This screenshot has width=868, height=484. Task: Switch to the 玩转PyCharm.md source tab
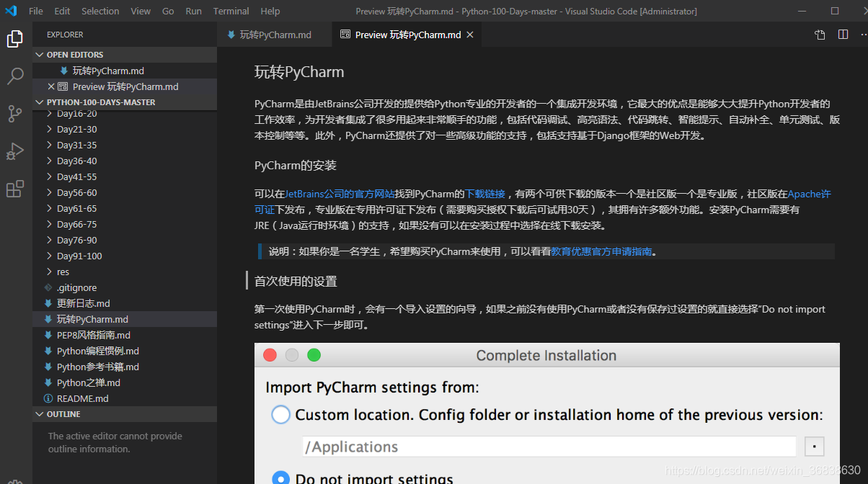point(275,35)
